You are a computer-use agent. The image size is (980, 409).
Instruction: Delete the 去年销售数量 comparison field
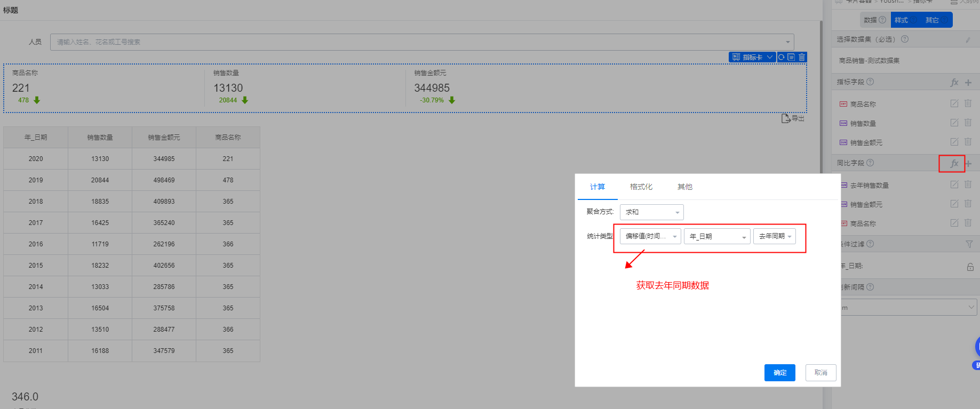(968, 185)
